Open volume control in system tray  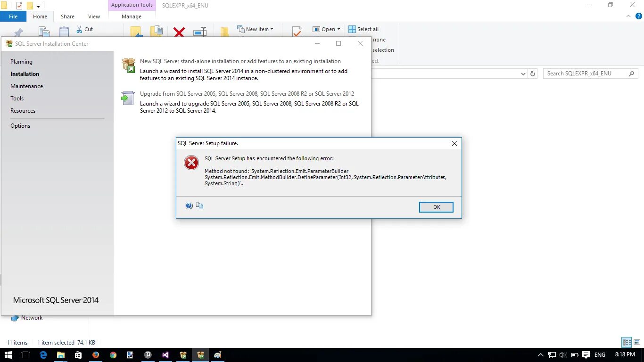[563, 355]
